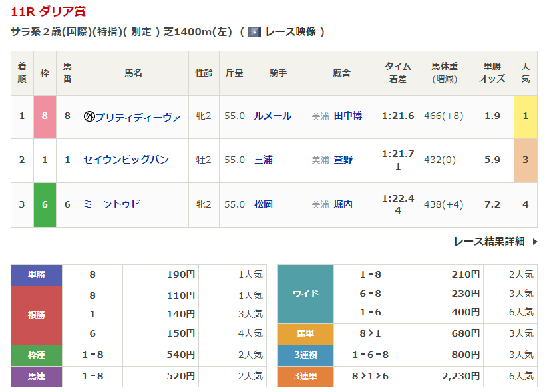The height and width of the screenshot is (392, 549).
Task: Click the 11R ダリア賞 race title
Action: coord(48,11)
